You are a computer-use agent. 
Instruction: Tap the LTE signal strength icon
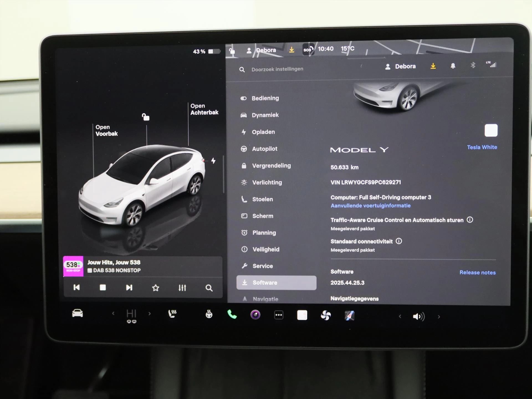click(x=491, y=64)
